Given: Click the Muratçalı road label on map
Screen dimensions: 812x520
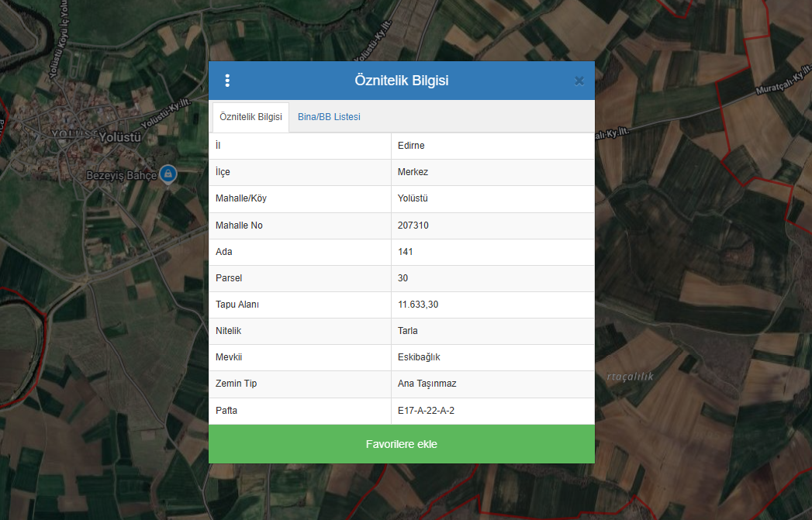Looking at the screenshot, I should point(783,84).
